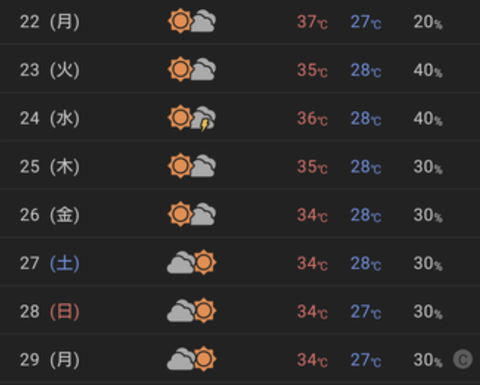Select the 24 (水) date label
Image resolution: width=480 pixels, height=385 pixels.
pyautogui.click(x=50, y=118)
